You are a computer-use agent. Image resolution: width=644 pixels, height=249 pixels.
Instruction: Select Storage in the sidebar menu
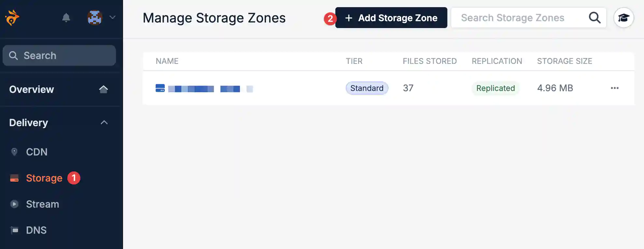tap(44, 178)
